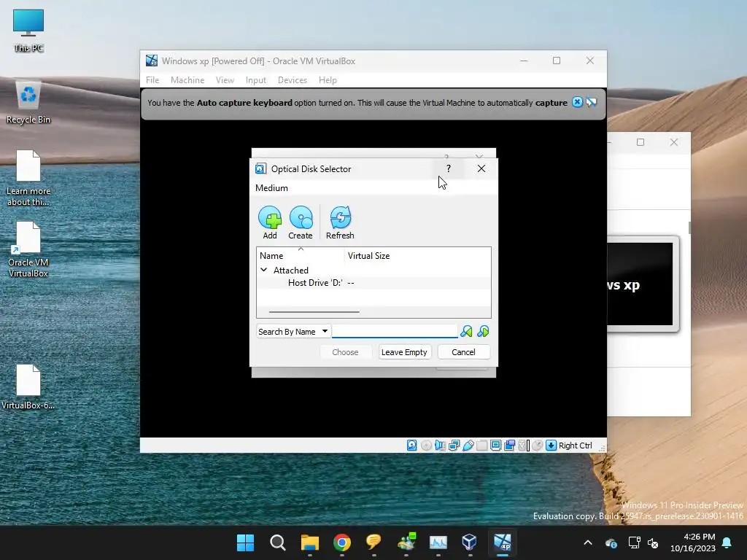Open the Machine menu
This screenshot has width=747, height=560.
[x=187, y=80]
